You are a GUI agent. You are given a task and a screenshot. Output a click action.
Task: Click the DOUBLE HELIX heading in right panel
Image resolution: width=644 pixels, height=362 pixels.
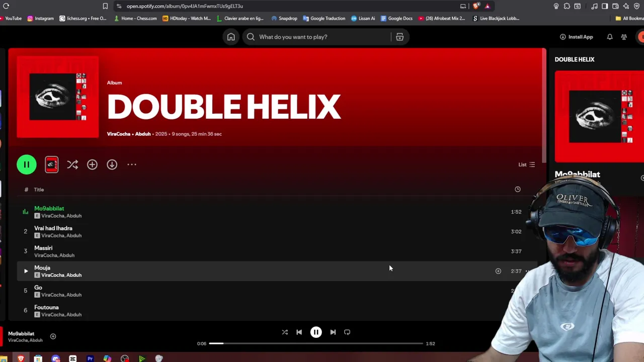575,59
